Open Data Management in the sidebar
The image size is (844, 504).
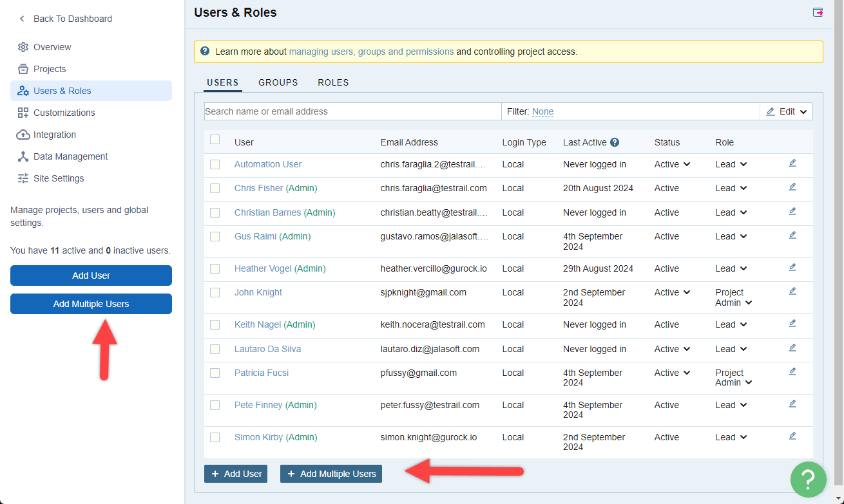coord(70,156)
